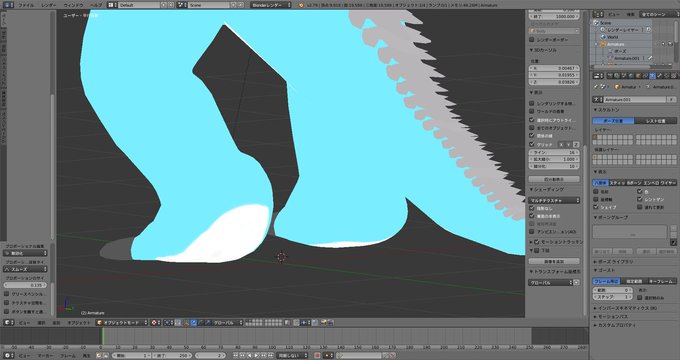Click the 3D View editor type icon
Viewport: 680px width, 360px height.
[x=9, y=323]
